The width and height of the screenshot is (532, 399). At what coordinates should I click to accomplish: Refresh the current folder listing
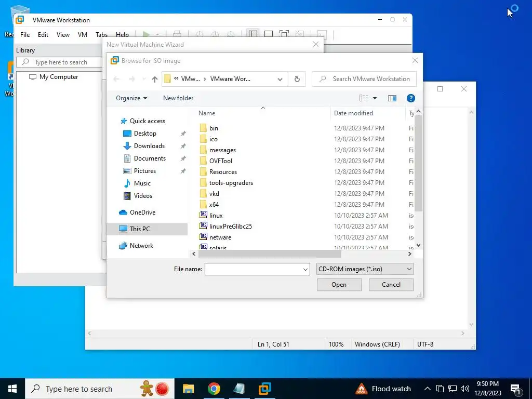(297, 79)
